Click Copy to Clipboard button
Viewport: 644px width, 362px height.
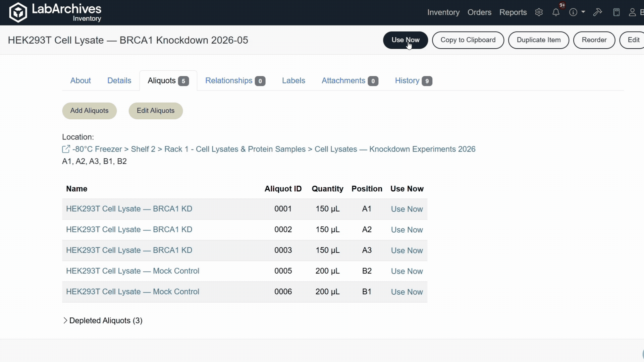click(x=468, y=40)
